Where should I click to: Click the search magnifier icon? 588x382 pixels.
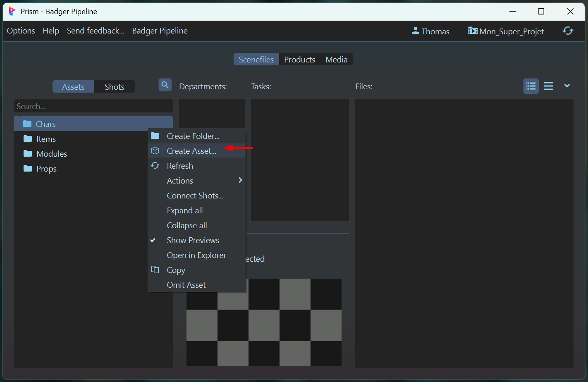point(165,85)
